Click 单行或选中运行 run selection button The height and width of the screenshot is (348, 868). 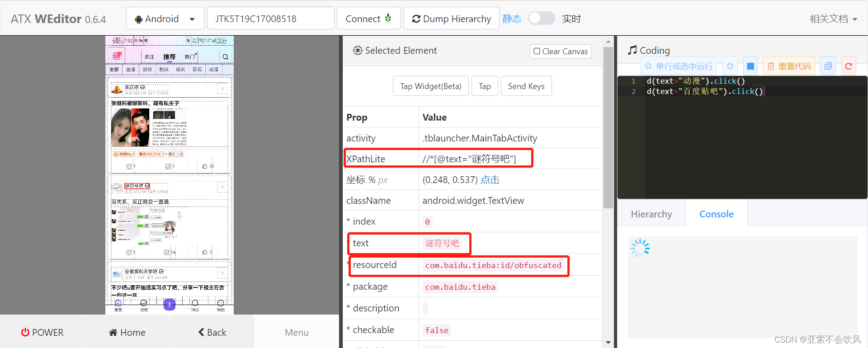[x=679, y=66]
